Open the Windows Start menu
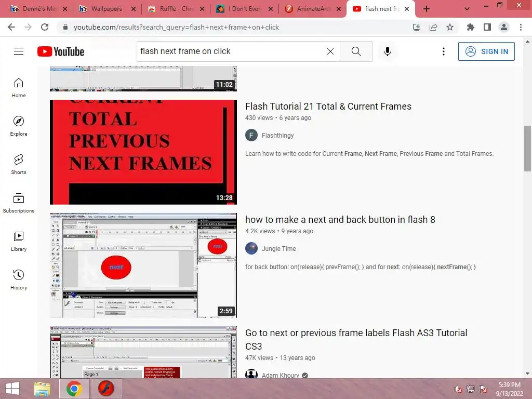532x399 pixels. point(12,389)
